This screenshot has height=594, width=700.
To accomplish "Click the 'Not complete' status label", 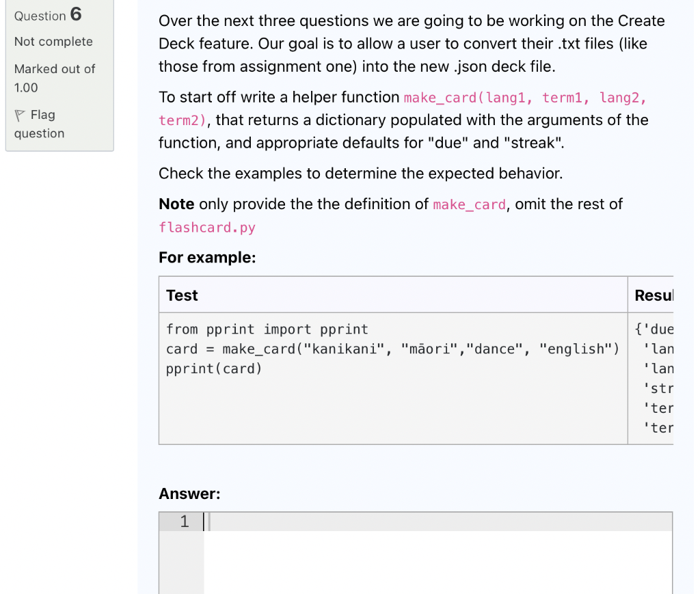I will 52,42.
